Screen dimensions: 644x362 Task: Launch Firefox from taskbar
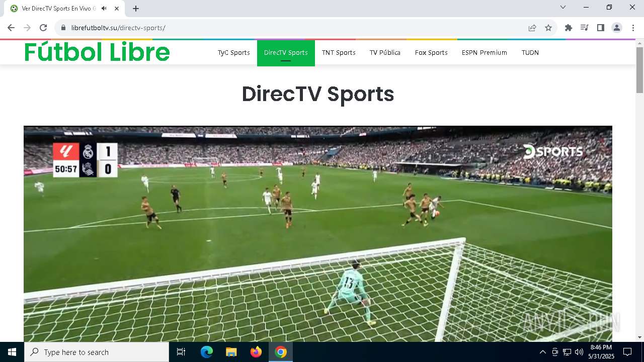[256, 352]
